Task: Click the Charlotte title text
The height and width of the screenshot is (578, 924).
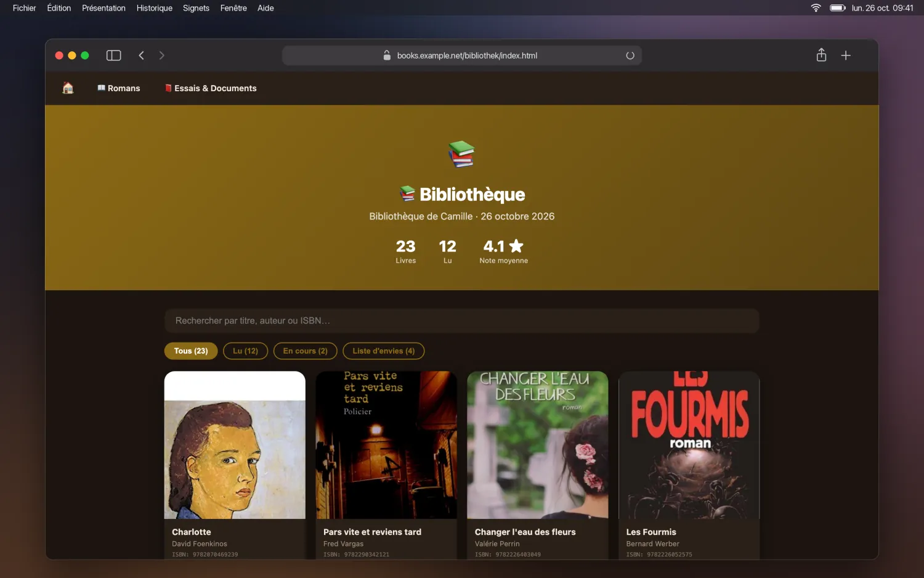Action: [x=192, y=532]
